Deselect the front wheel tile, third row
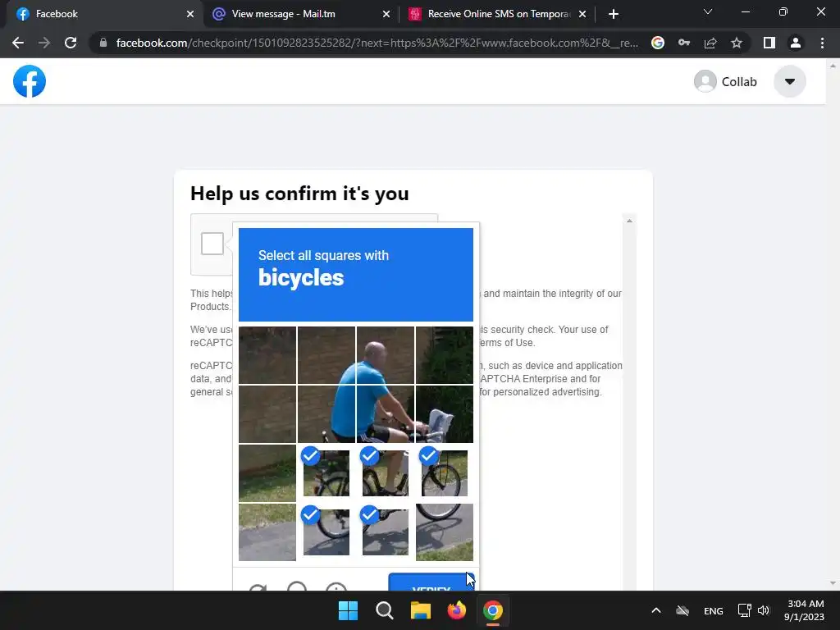 tap(444, 473)
